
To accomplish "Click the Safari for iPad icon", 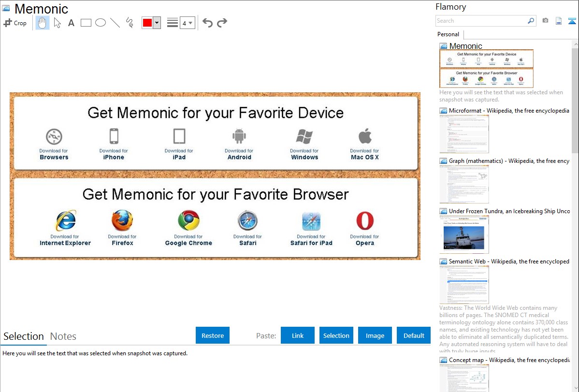I will click(x=311, y=221).
